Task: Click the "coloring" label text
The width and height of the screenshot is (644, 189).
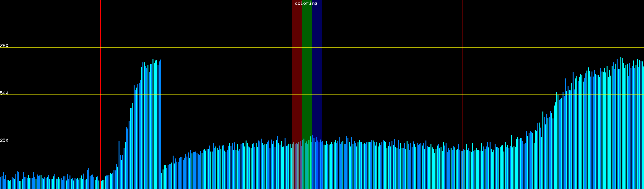Action: tap(306, 3)
